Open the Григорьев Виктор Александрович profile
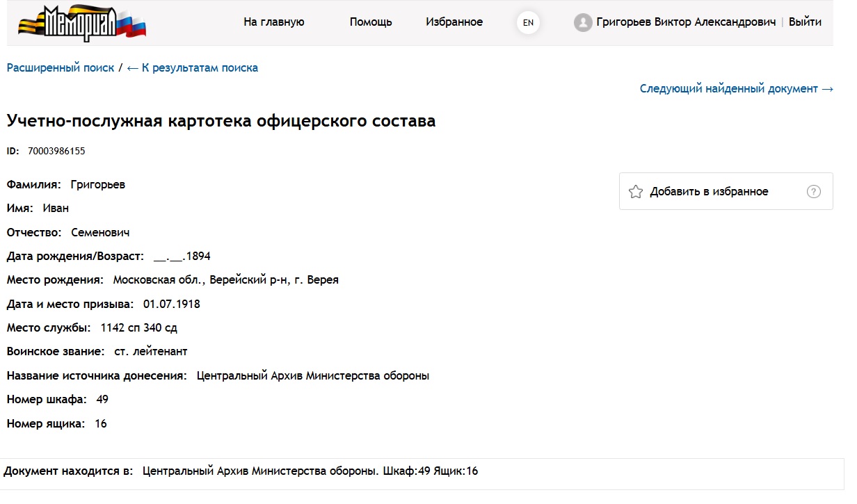This screenshot has width=857, height=504. 686,22
